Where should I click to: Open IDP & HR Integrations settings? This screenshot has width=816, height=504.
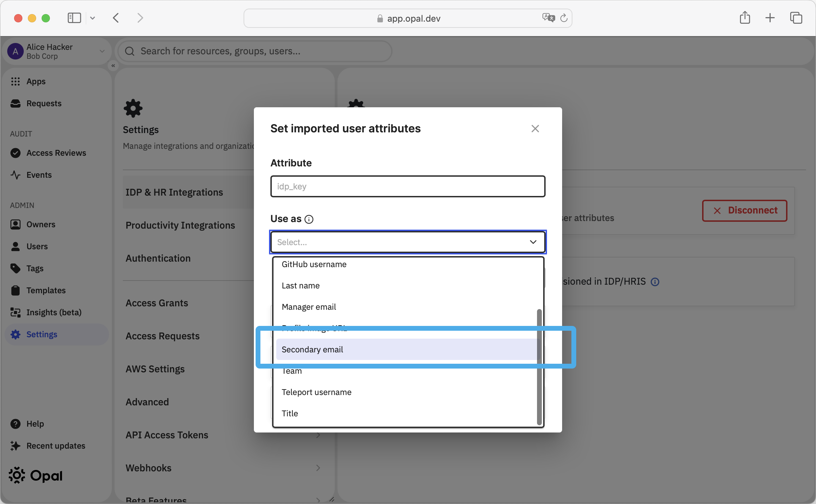pyautogui.click(x=174, y=192)
